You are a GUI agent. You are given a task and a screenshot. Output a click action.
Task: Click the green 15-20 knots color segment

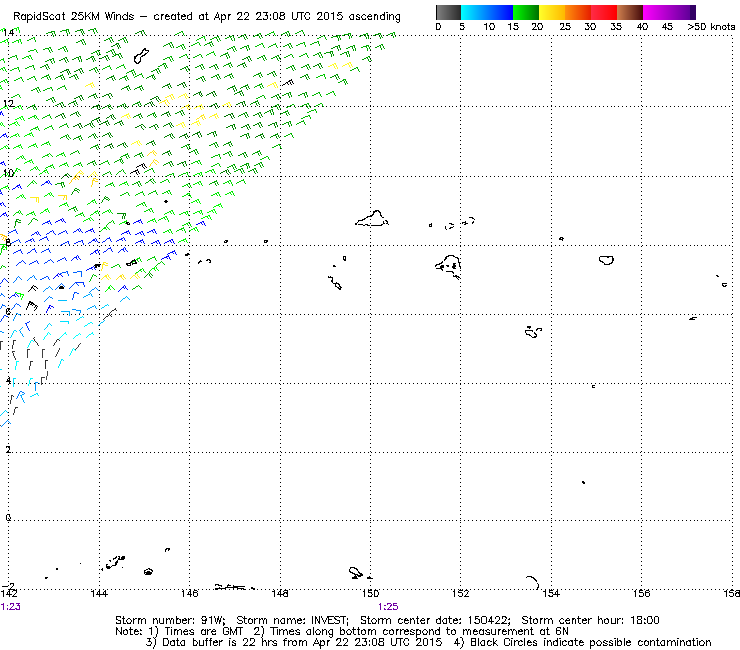526,12
